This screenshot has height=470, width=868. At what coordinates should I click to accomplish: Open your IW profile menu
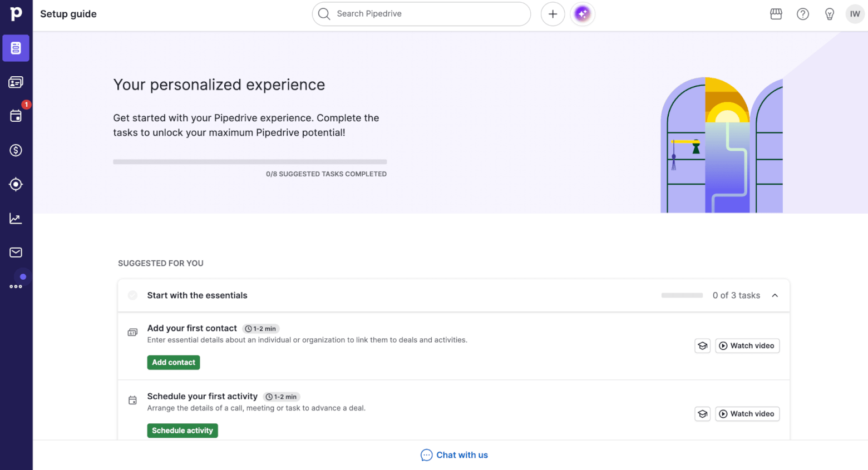(x=855, y=14)
